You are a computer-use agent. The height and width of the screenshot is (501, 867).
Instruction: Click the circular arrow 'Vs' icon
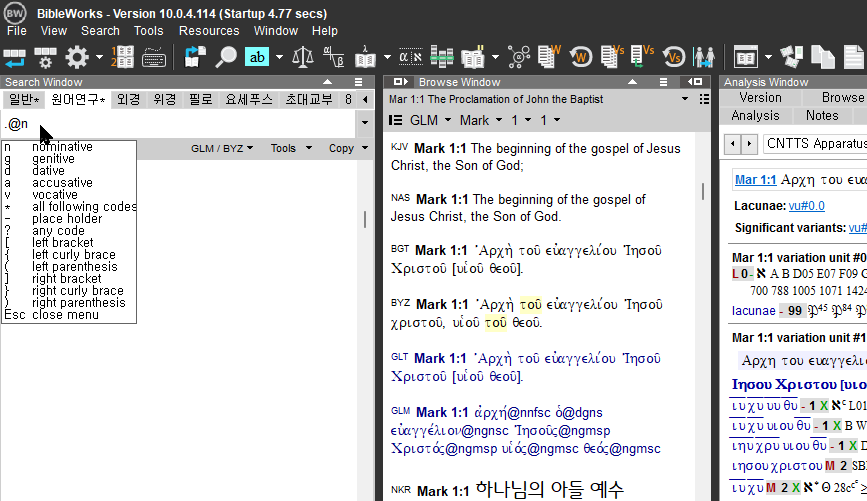point(673,57)
